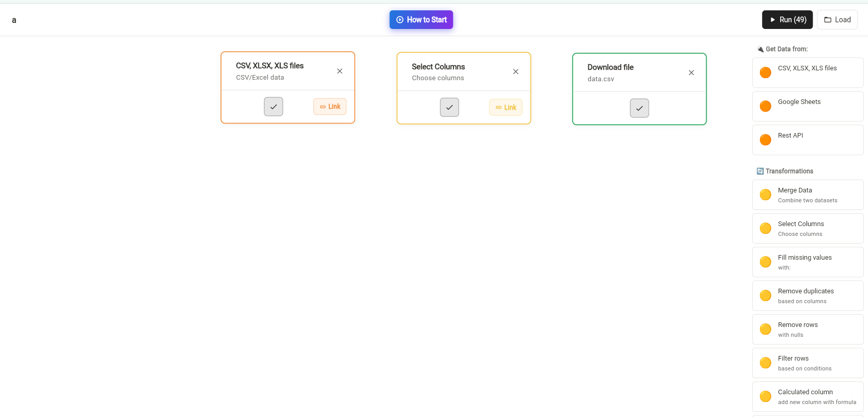Click the Select Columns node title
This screenshot has height=417, width=868.
point(438,67)
